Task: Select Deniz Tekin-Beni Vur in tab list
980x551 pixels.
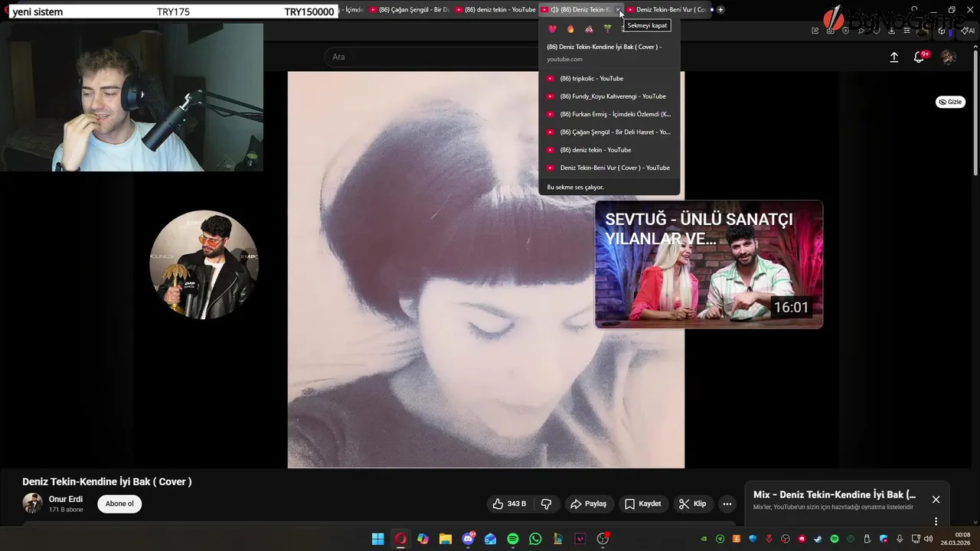Action: point(609,168)
